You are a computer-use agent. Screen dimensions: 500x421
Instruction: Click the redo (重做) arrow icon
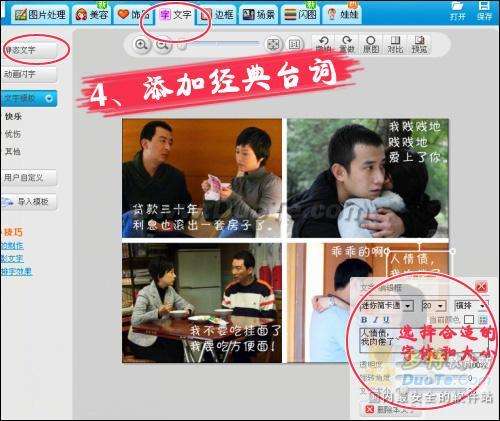347,44
